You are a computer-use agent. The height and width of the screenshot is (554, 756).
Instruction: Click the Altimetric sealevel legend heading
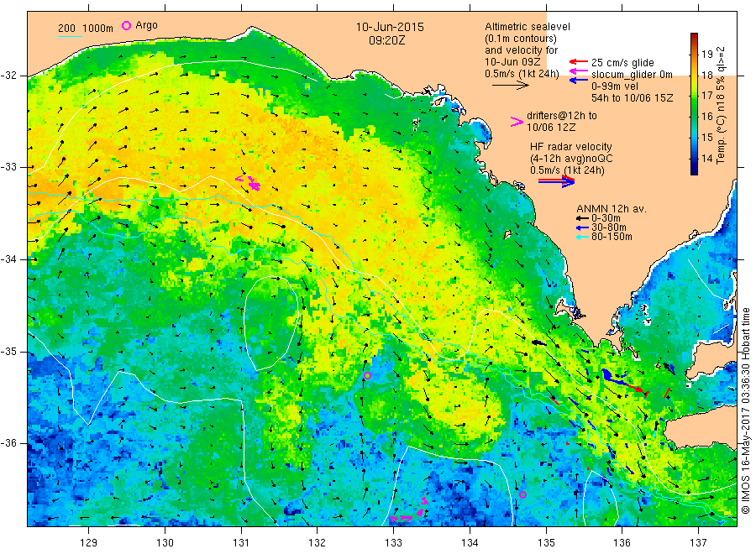point(528,27)
